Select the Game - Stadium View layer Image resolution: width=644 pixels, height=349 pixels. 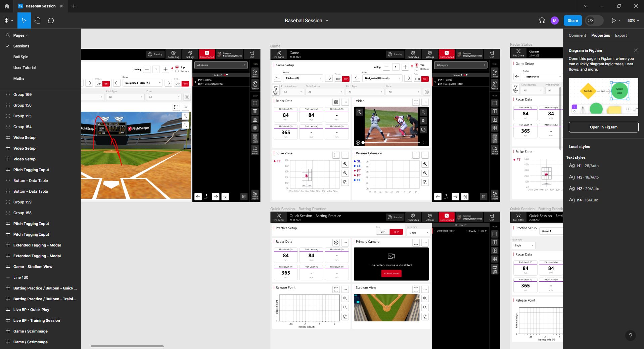33,267
